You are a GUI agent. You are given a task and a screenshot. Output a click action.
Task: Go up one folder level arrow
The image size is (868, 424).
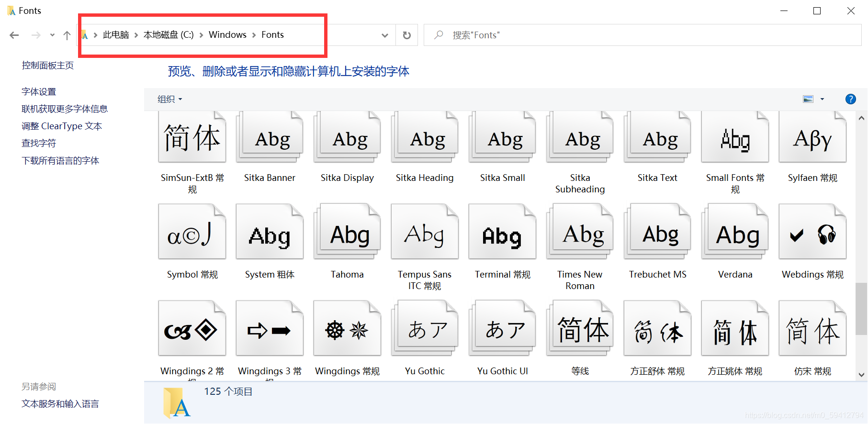pyautogui.click(x=67, y=35)
